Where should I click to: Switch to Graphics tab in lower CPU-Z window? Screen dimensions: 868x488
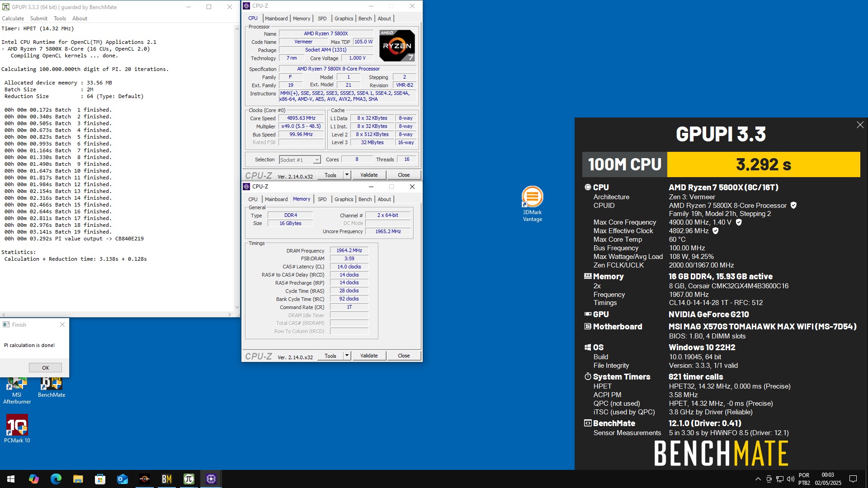pyautogui.click(x=344, y=199)
